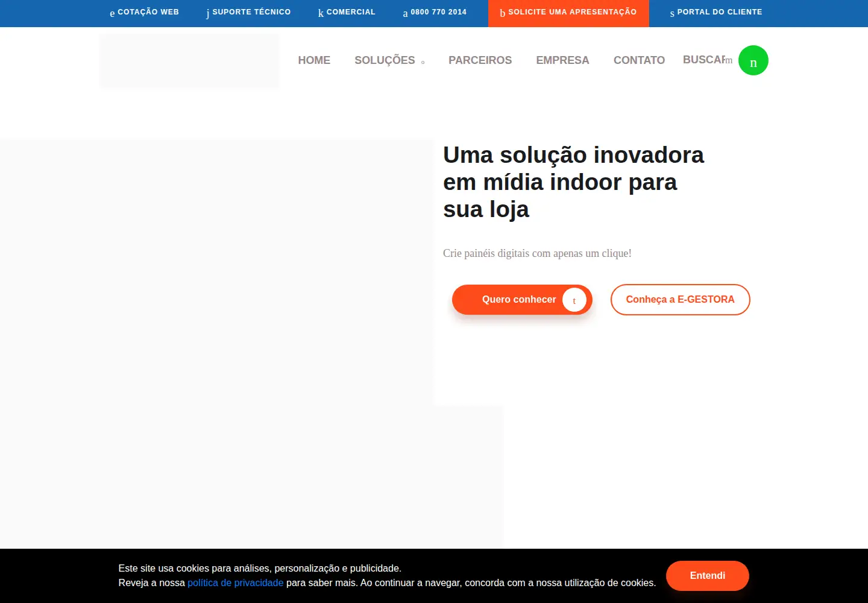Click the Suporte Técnico icon
The width and height of the screenshot is (868, 603).
click(x=208, y=13)
